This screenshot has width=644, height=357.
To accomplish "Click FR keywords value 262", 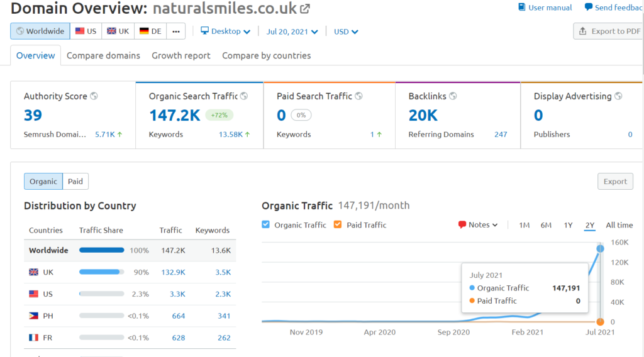I will (x=225, y=338).
